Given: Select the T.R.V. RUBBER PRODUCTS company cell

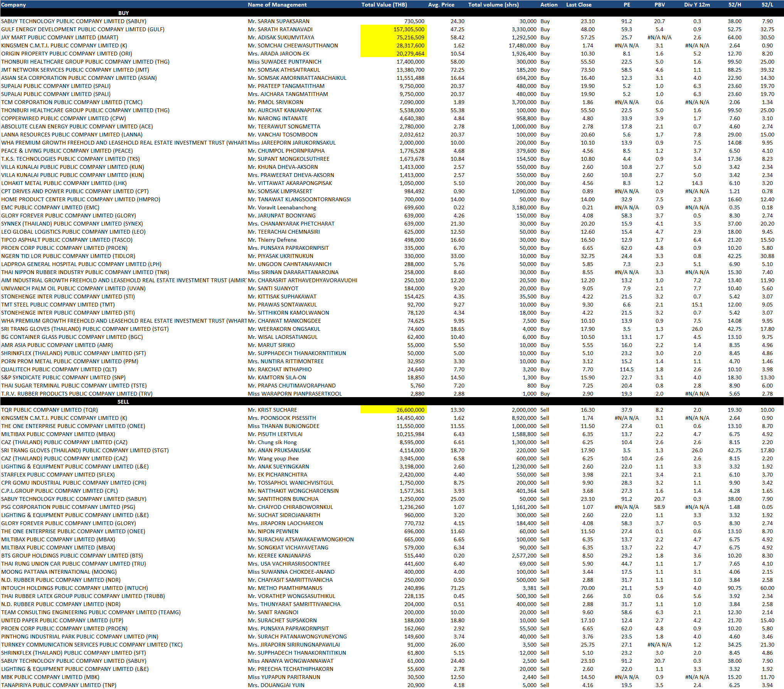Looking at the screenshot, I should [x=77, y=394].
